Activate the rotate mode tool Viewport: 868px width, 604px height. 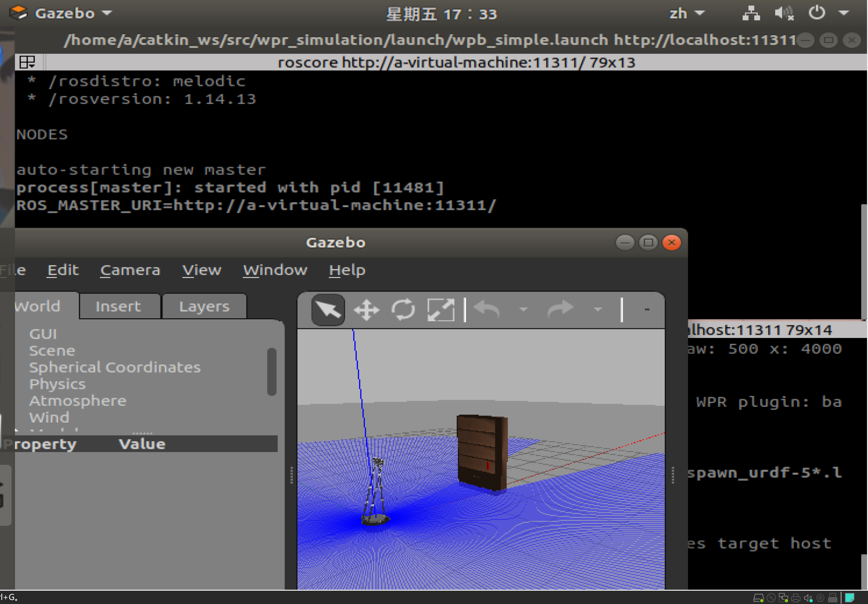(403, 309)
